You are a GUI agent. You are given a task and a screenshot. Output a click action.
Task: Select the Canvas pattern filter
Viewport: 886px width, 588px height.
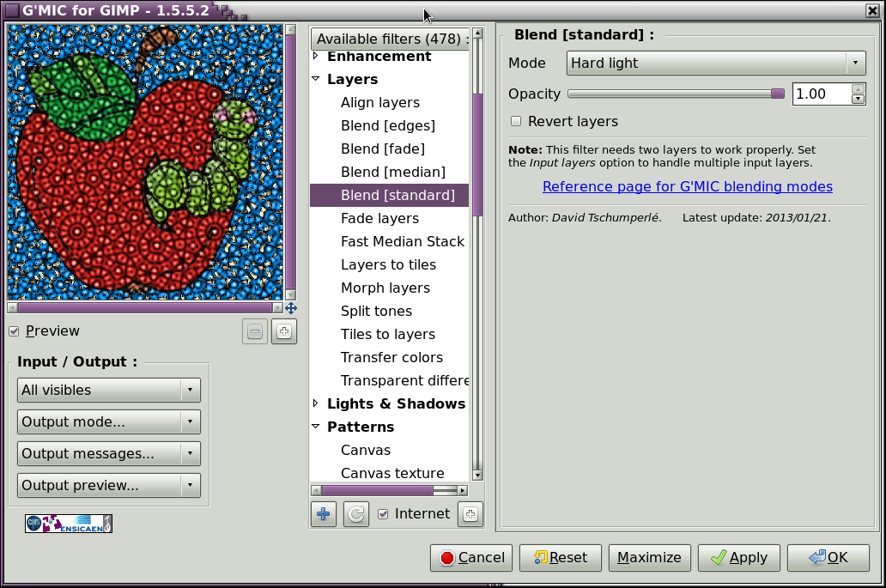click(389, 450)
